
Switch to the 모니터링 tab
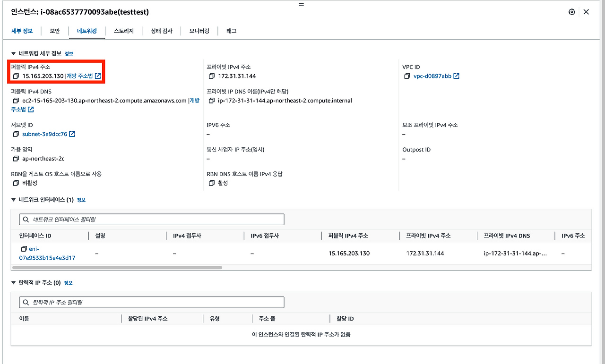pyautogui.click(x=199, y=31)
